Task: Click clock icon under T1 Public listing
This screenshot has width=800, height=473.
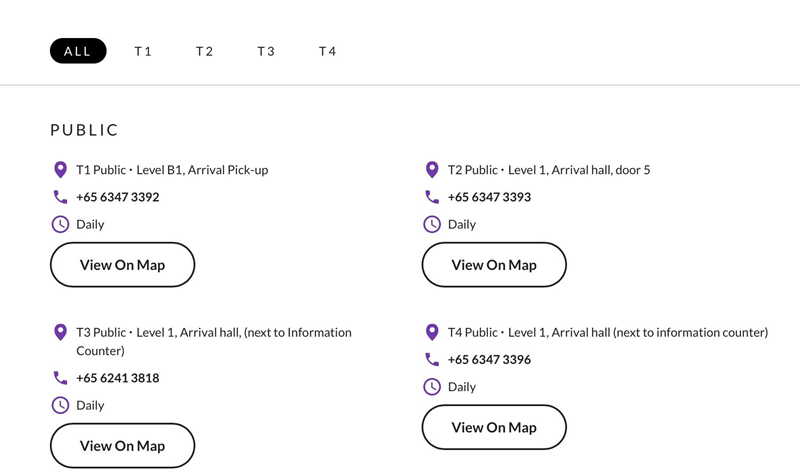Action: click(60, 224)
